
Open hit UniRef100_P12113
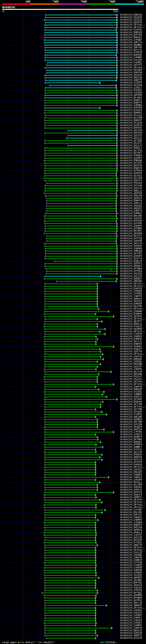coord(131,115)
